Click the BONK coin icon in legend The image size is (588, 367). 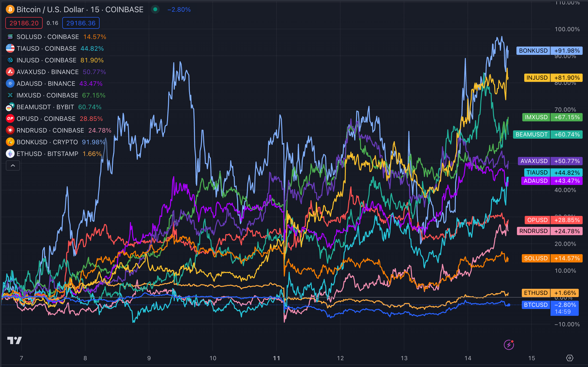[x=10, y=142]
